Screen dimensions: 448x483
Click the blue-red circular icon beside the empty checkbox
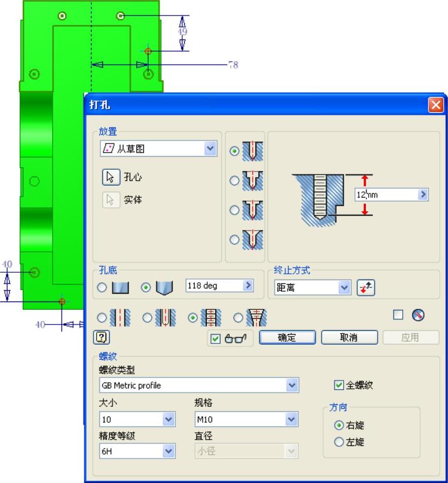418,315
